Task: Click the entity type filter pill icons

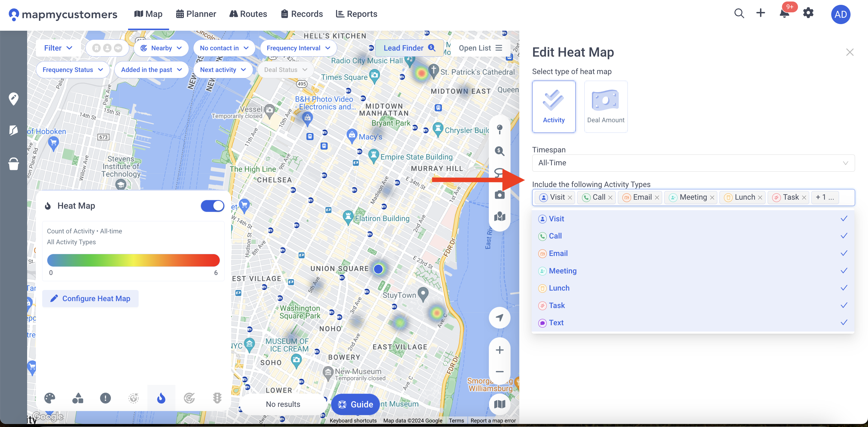Action: (x=107, y=48)
